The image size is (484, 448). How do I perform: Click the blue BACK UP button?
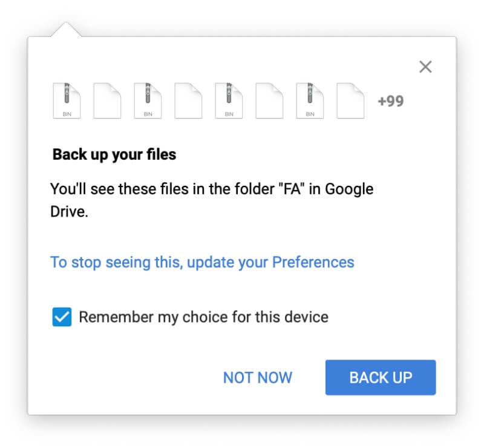(x=381, y=377)
